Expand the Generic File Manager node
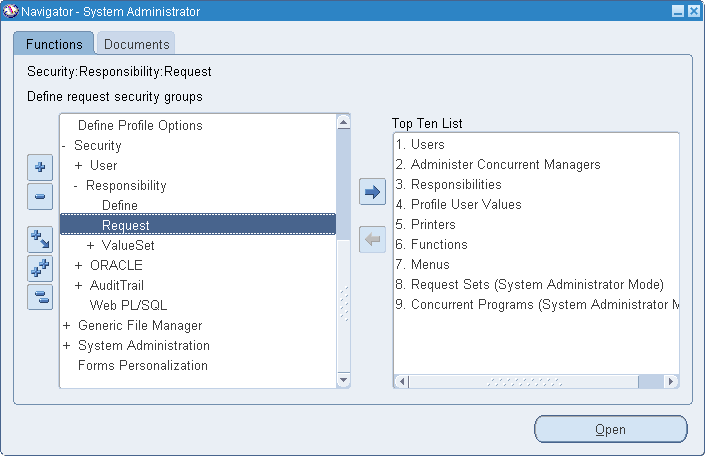Screen dimensions: 705x456 pos(67,325)
